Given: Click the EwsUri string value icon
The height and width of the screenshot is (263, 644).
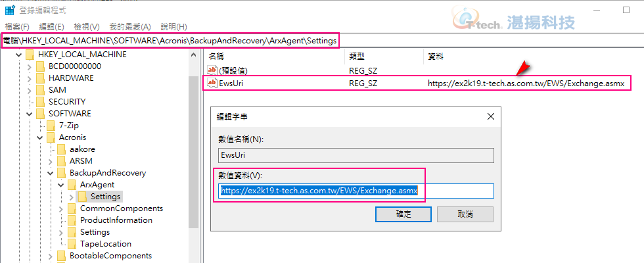Looking at the screenshot, I should [212, 83].
